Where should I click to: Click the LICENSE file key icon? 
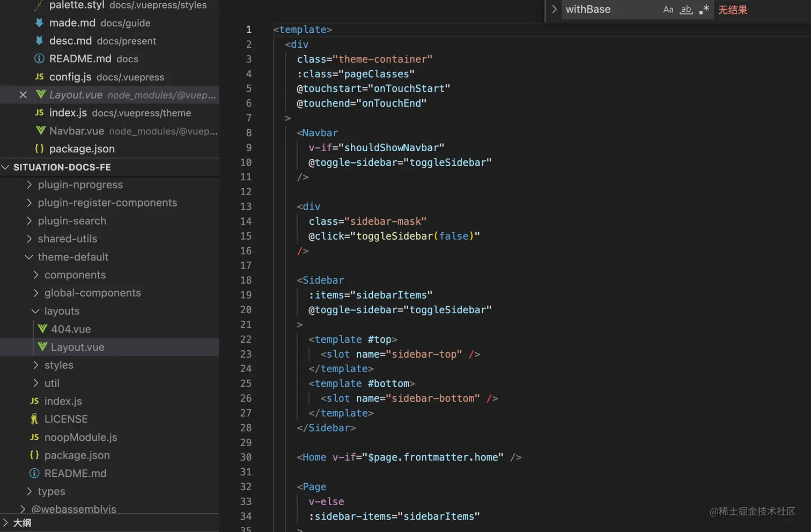click(34, 419)
